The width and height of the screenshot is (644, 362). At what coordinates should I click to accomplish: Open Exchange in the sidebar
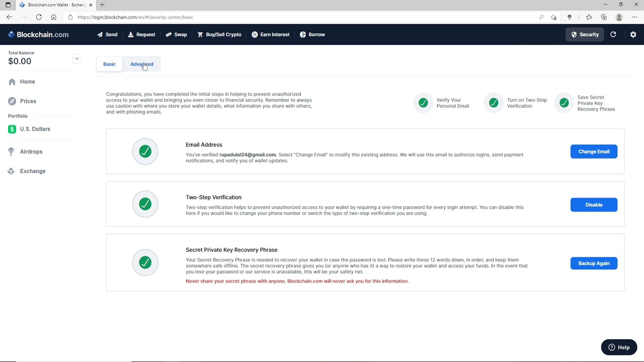(33, 171)
